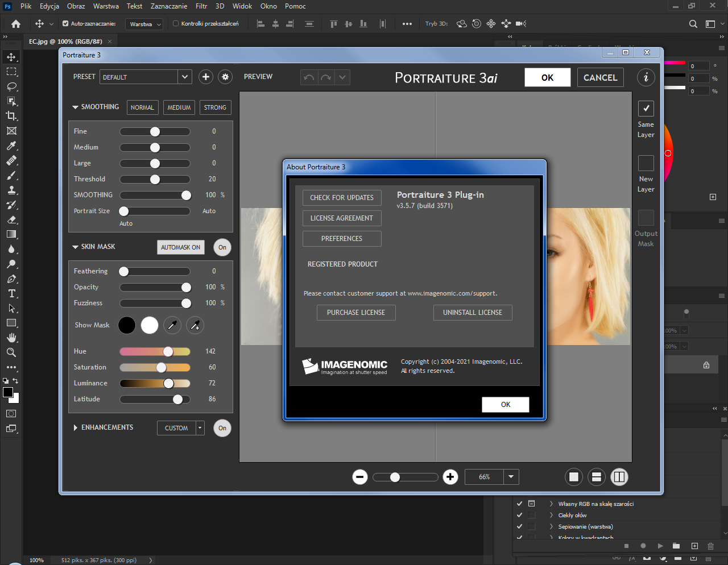Select the Move tool in Photoshop toolbar

pyautogui.click(x=11, y=56)
